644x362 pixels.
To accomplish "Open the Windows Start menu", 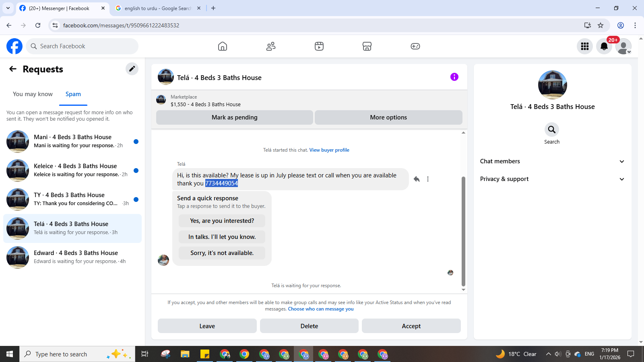I will click(10, 354).
